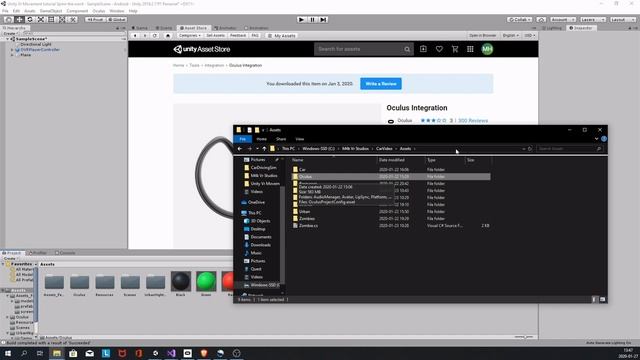This screenshot has width=640, height=360.
Task: Click the Sell Assets button
Action: click(x=216, y=36)
